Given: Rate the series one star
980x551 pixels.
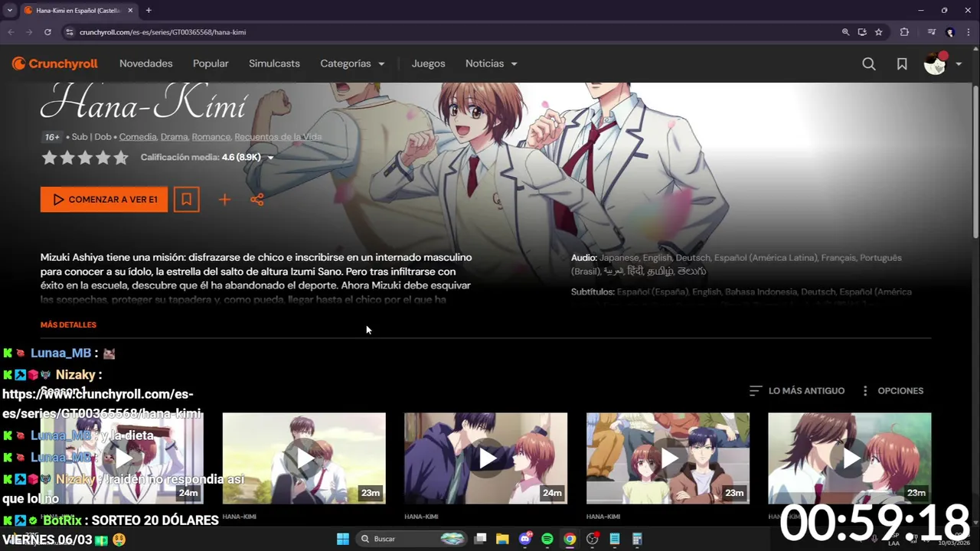Looking at the screenshot, I should coord(49,158).
